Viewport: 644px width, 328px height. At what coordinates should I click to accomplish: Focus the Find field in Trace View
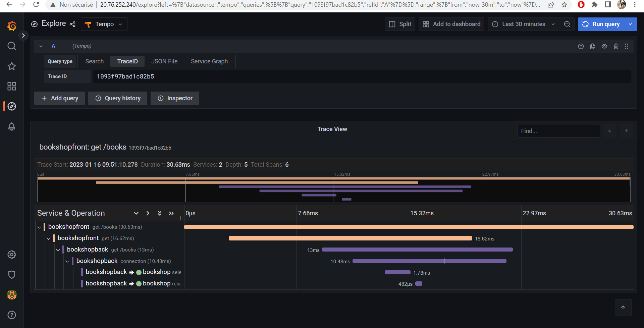tap(559, 131)
